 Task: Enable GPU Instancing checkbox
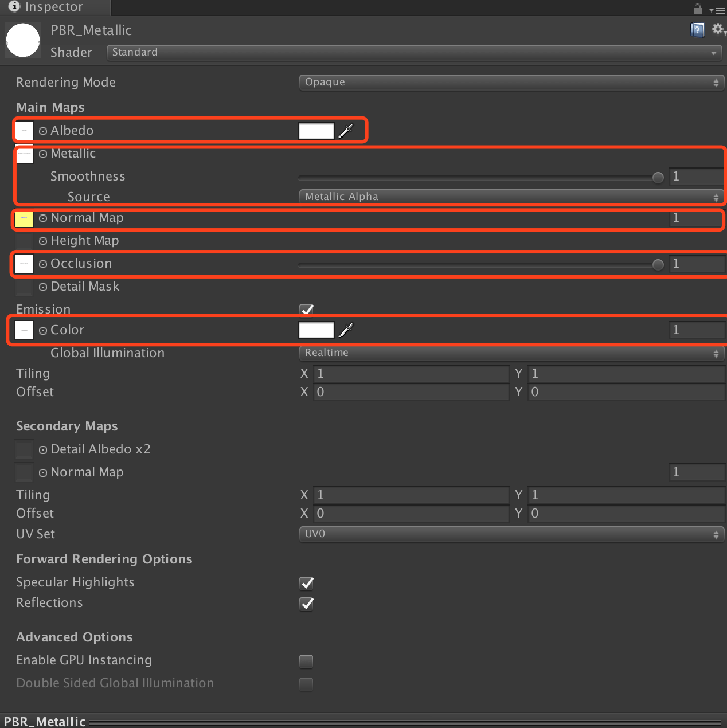[306, 661]
